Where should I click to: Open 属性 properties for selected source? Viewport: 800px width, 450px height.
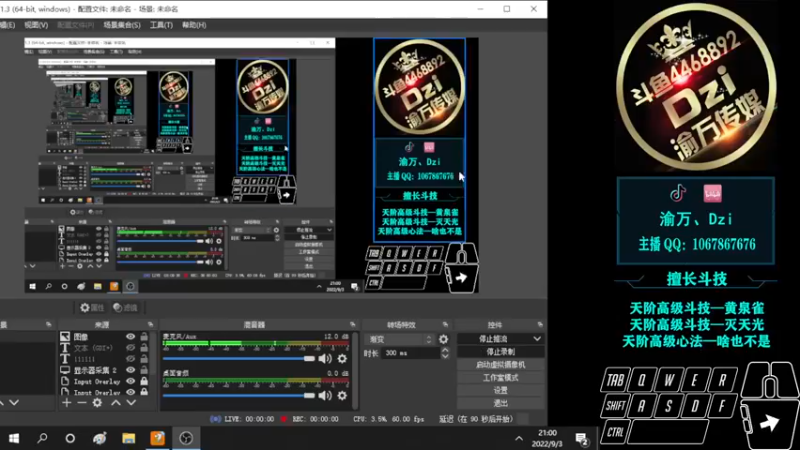(x=92, y=307)
